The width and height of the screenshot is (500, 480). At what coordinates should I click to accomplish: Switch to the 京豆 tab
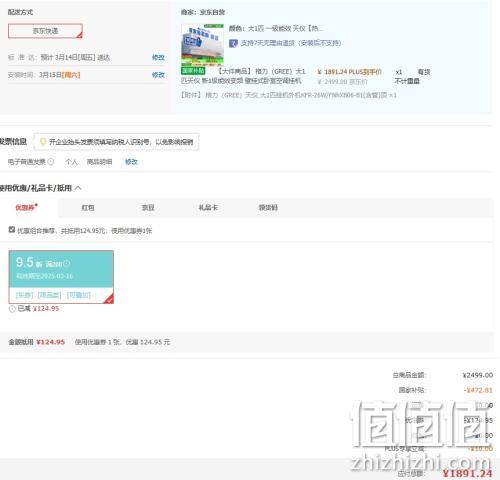pyautogui.click(x=148, y=208)
